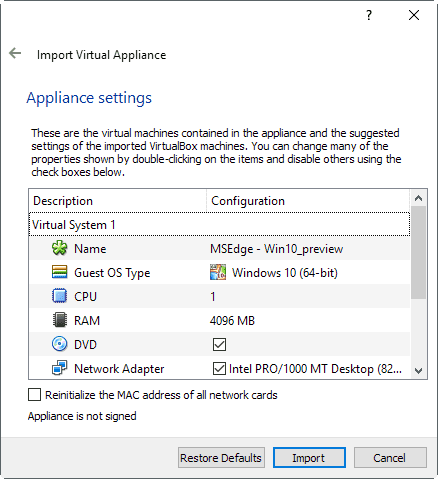Click the DVD label

(85, 345)
